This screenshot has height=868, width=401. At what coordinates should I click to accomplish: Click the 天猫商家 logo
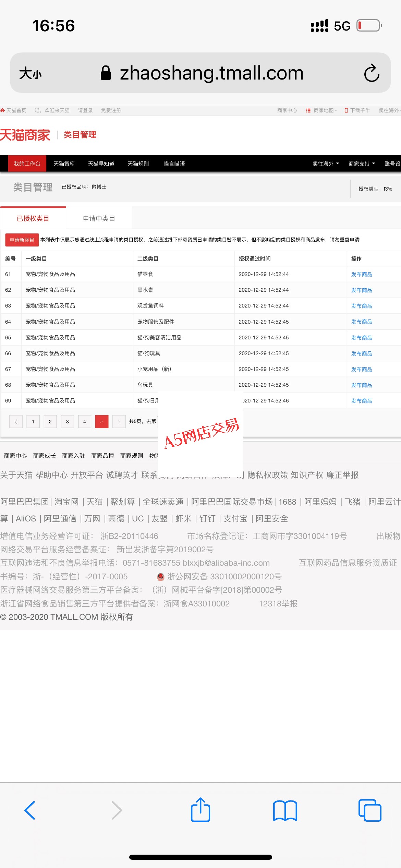(25, 135)
